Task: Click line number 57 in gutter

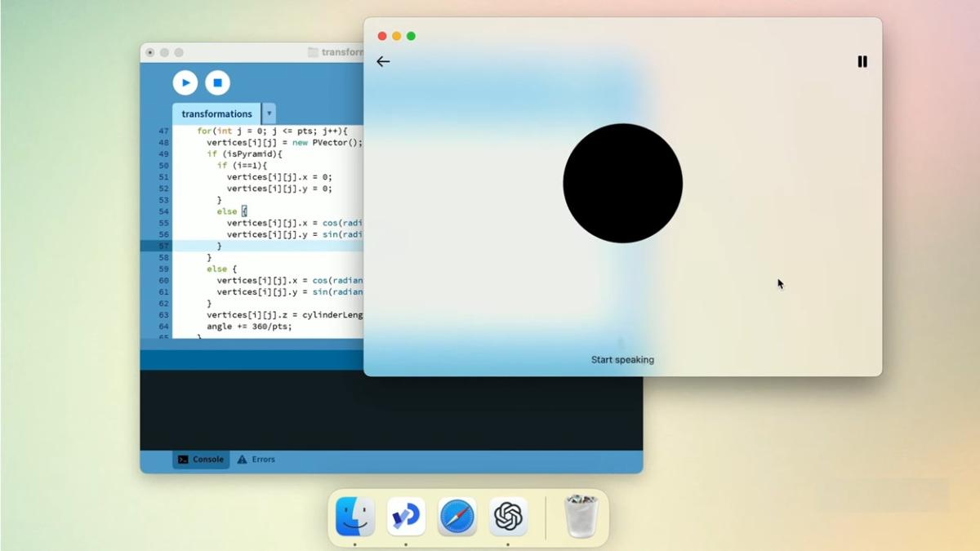Action: click(163, 246)
